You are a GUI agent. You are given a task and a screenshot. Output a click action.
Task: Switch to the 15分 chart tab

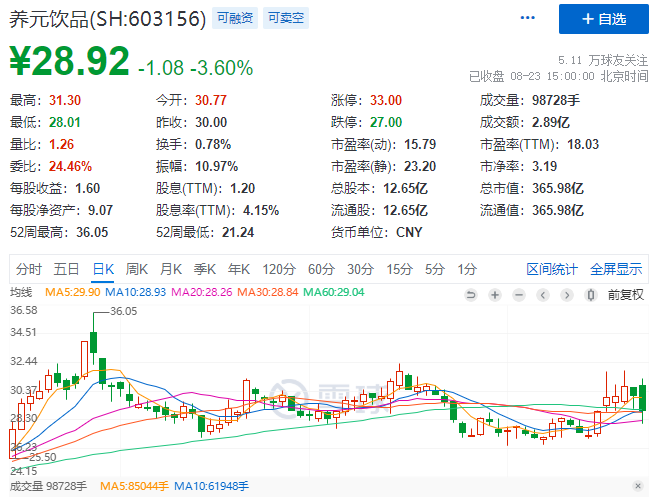click(399, 269)
